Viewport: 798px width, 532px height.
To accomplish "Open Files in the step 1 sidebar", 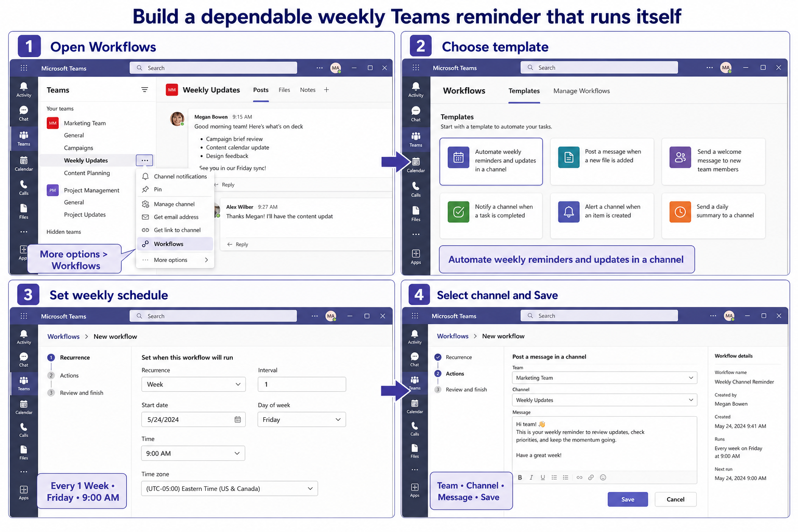I will pyautogui.click(x=23, y=211).
